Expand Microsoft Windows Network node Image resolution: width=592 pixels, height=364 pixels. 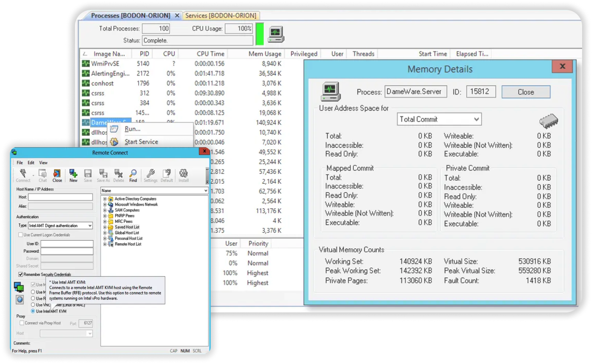[x=105, y=205]
